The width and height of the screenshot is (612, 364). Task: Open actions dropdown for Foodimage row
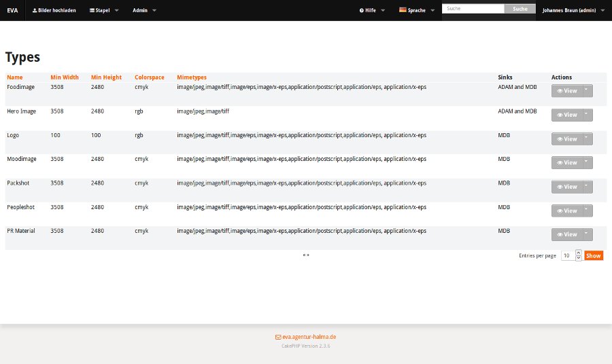click(x=588, y=91)
